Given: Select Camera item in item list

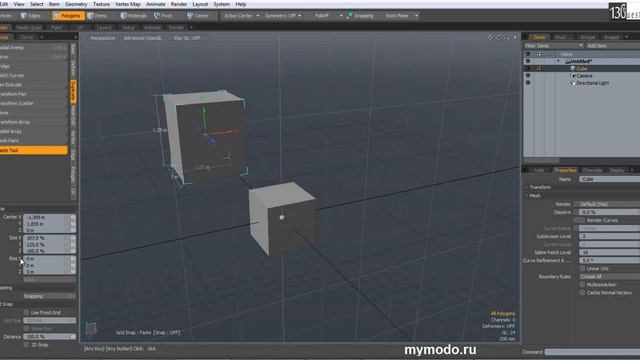Looking at the screenshot, I should click(x=584, y=76).
